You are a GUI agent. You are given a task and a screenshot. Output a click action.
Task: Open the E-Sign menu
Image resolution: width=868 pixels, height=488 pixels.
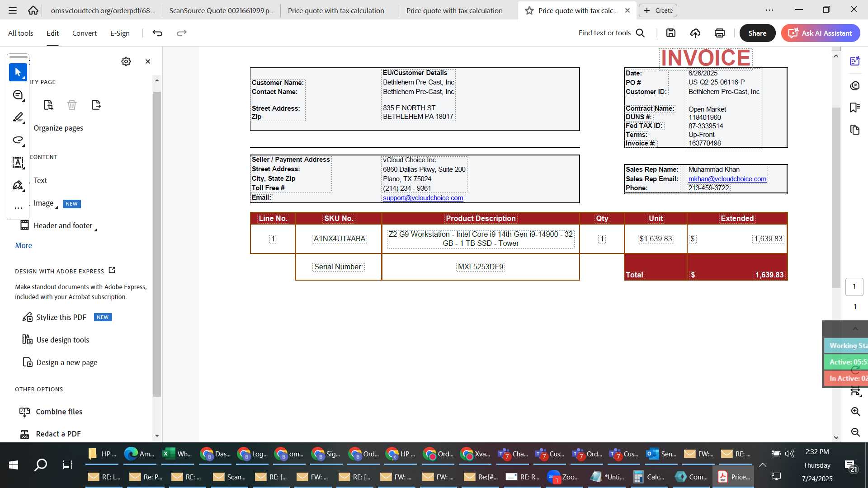tap(120, 33)
